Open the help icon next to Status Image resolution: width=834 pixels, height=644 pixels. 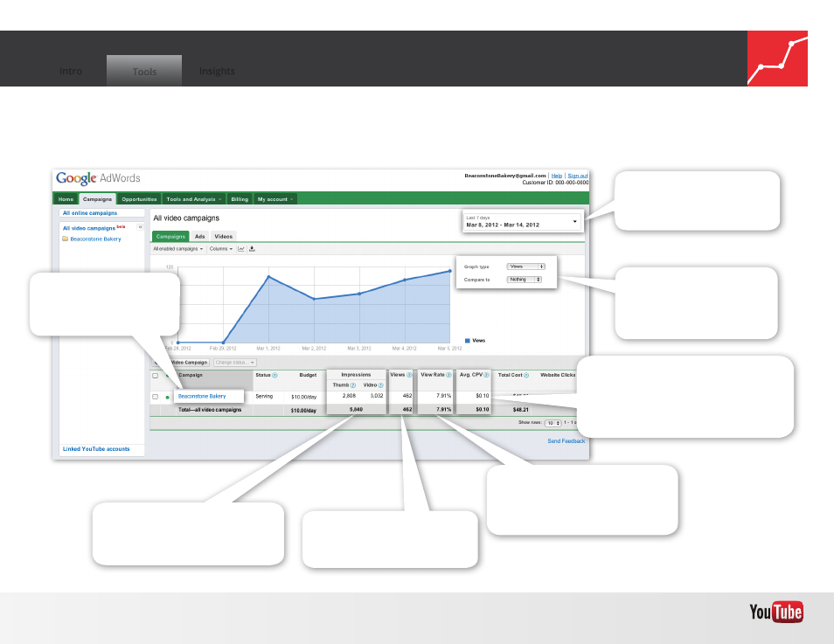point(275,376)
